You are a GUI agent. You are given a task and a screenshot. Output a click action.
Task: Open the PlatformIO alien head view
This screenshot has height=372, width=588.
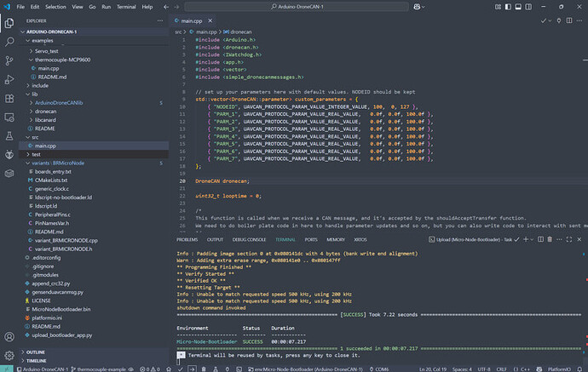click(9, 154)
